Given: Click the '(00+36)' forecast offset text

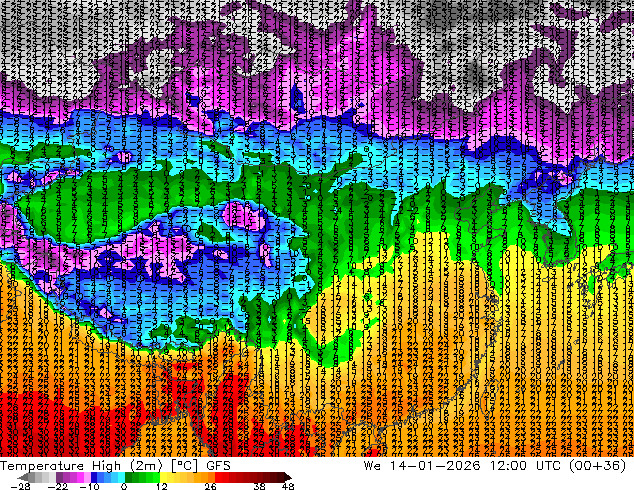Looking at the screenshot, I should (x=598, y=466).
